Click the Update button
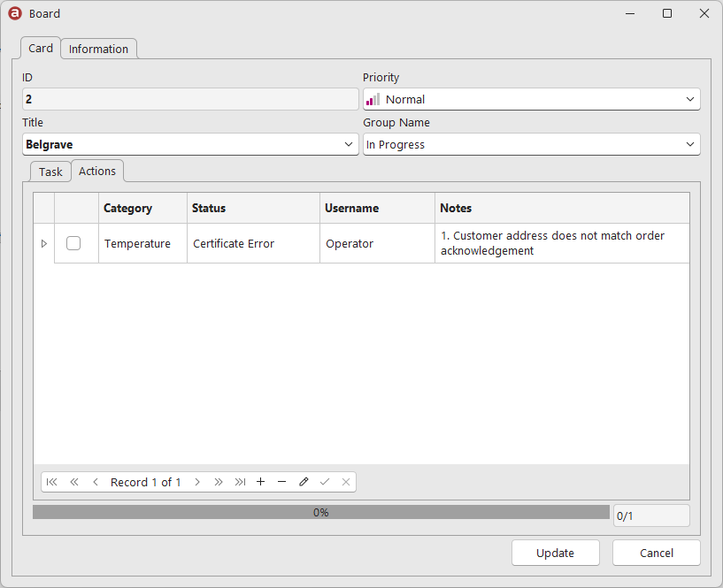The width and height of the screenshot is (723, 588). [555, 553]
